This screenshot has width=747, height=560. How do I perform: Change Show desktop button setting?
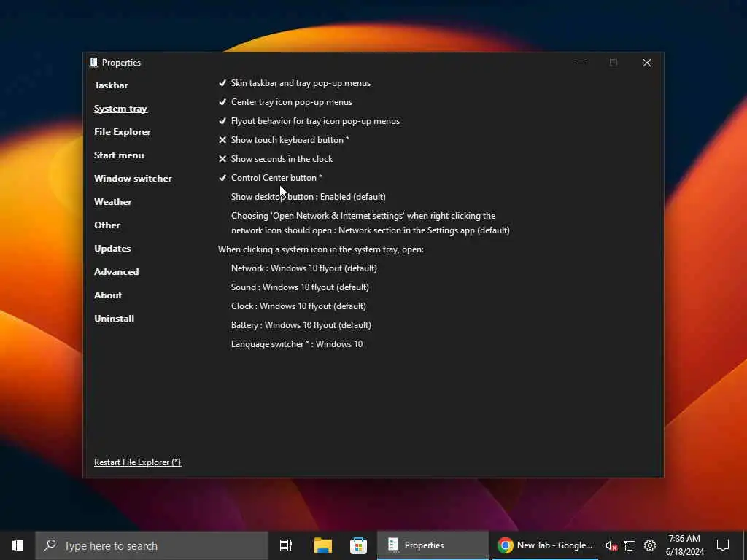[x=309, y=197]
